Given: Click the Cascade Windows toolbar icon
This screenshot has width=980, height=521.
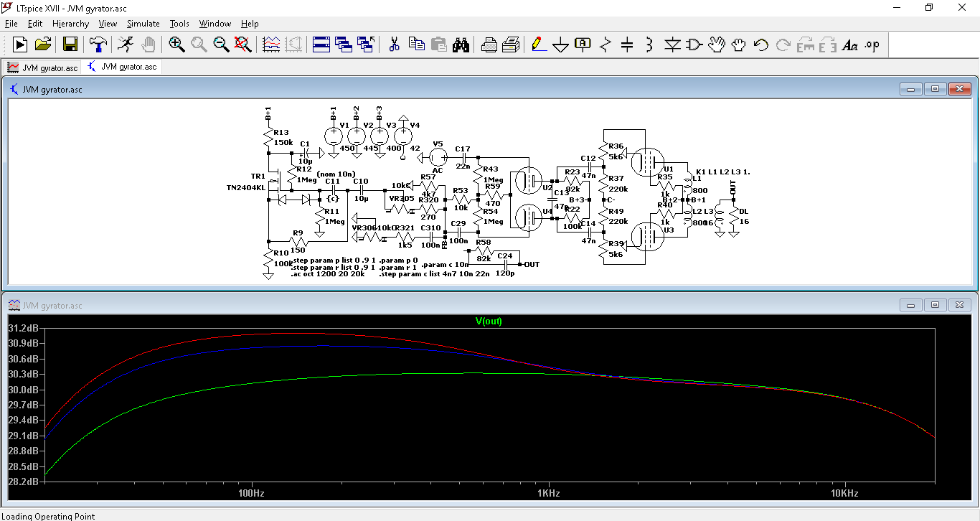Looking at the screenshot, I should point(344,44).
